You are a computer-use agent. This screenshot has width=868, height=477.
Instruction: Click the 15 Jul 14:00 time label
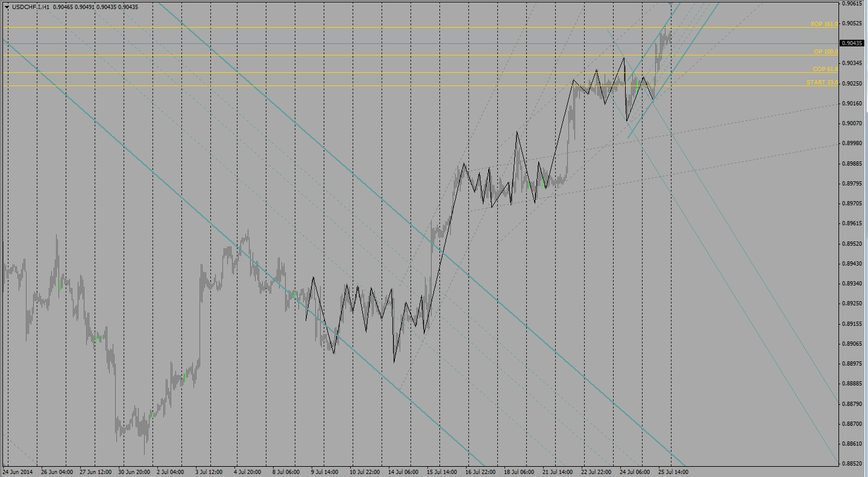point(442,472)
